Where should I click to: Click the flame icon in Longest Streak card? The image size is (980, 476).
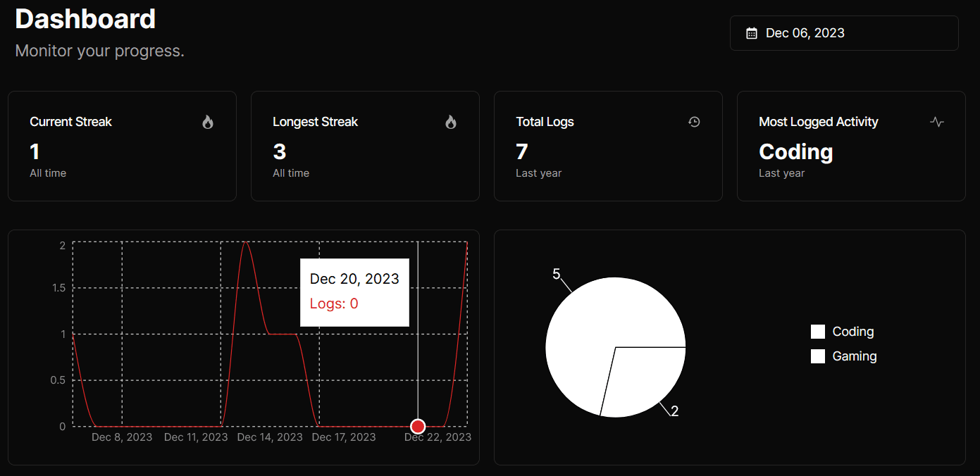[451, 122]
